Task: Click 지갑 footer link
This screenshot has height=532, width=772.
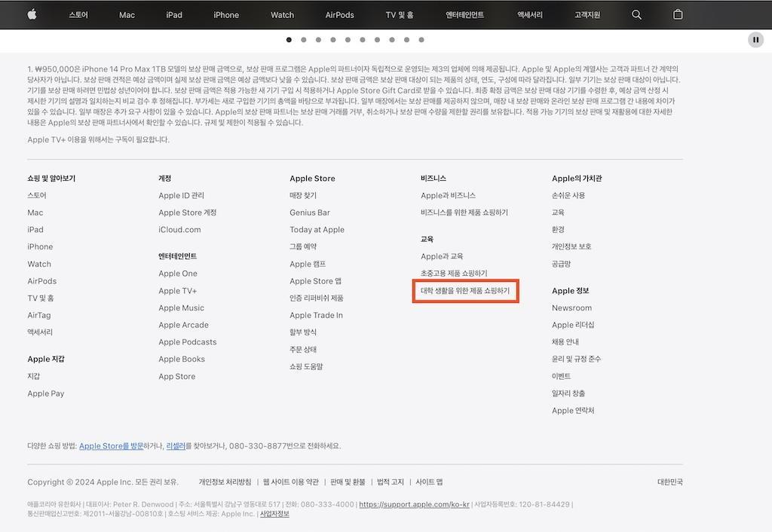Action: pos(34,377)
